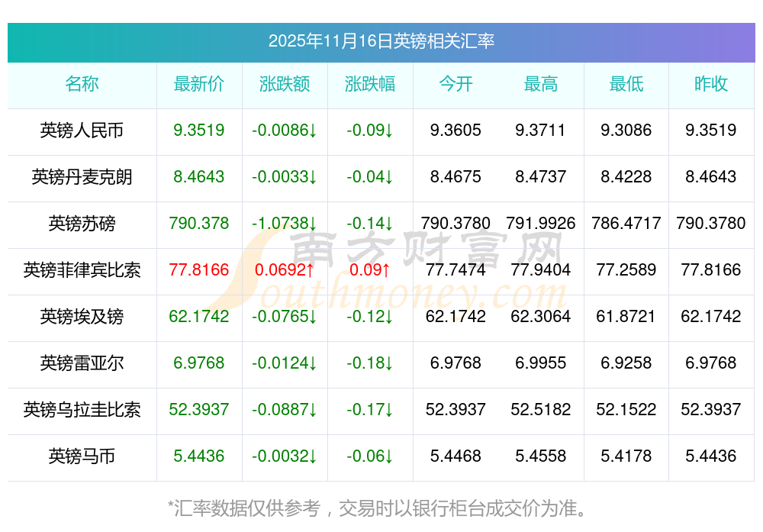The height and width of the screenshot is (532, 763).
Task: Click change percent -0.06↓
Action: pyautogui.click(x=370, y=456)
